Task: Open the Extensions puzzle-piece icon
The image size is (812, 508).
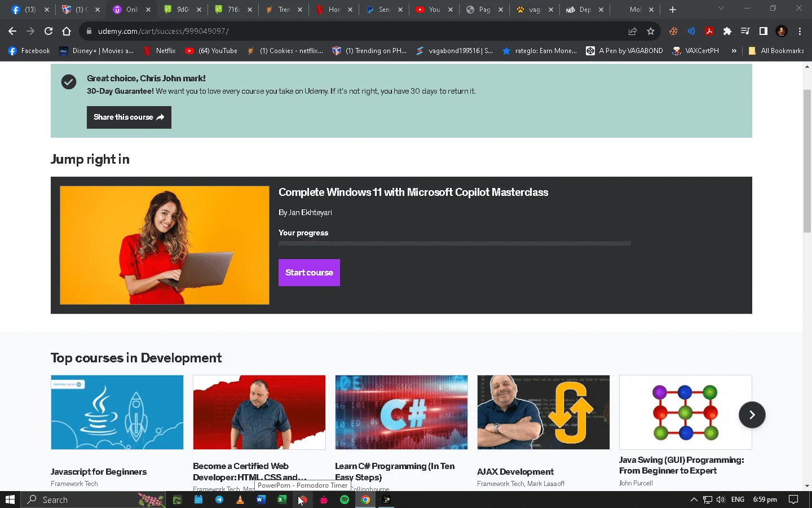Action: pyautogui.click(x=727, y=31)
